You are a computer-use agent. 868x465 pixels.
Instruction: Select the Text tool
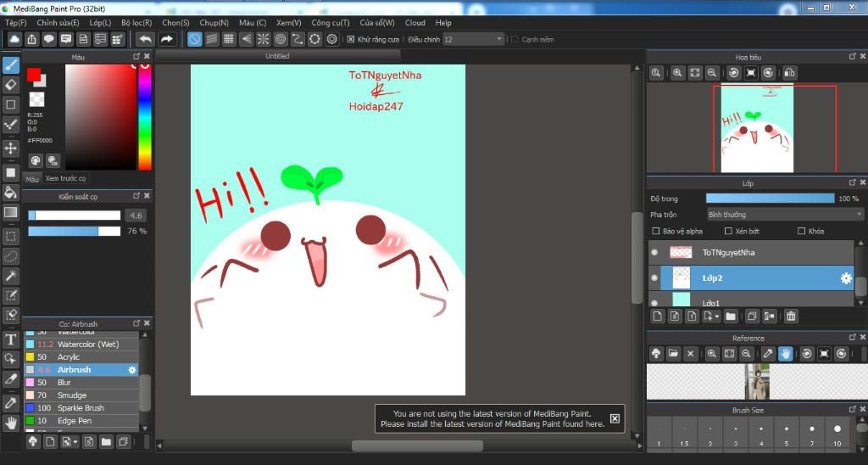[x=10, y=339]
